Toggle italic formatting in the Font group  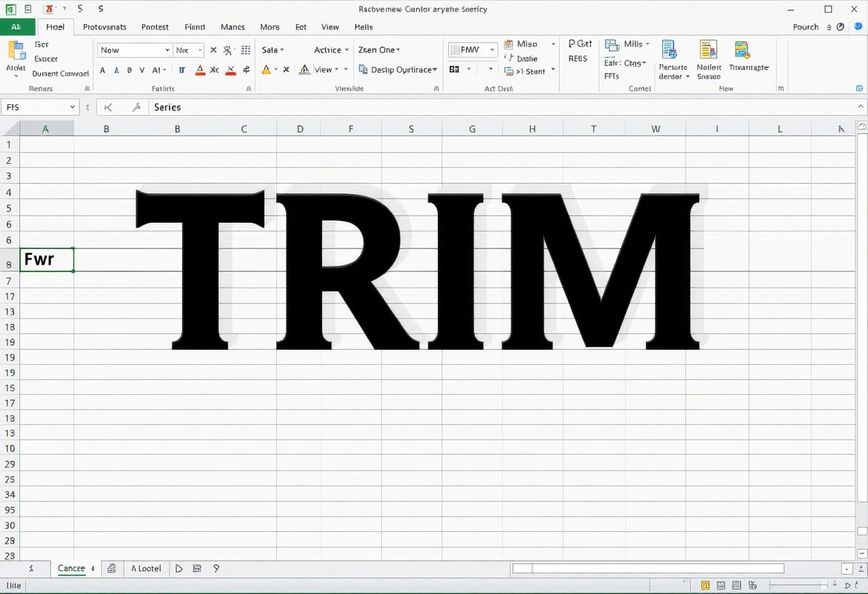click(x=116, y=71)
